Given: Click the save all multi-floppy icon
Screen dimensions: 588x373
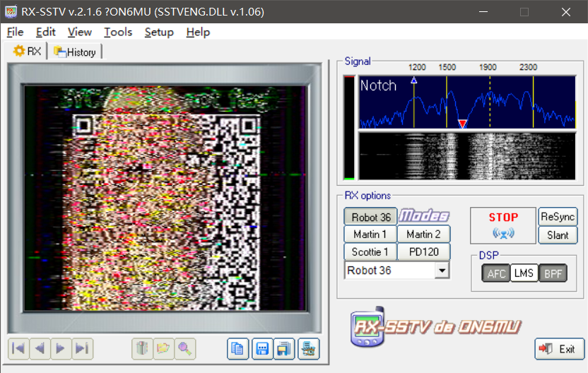Looking at the screenshot, I should pos(284,349).
